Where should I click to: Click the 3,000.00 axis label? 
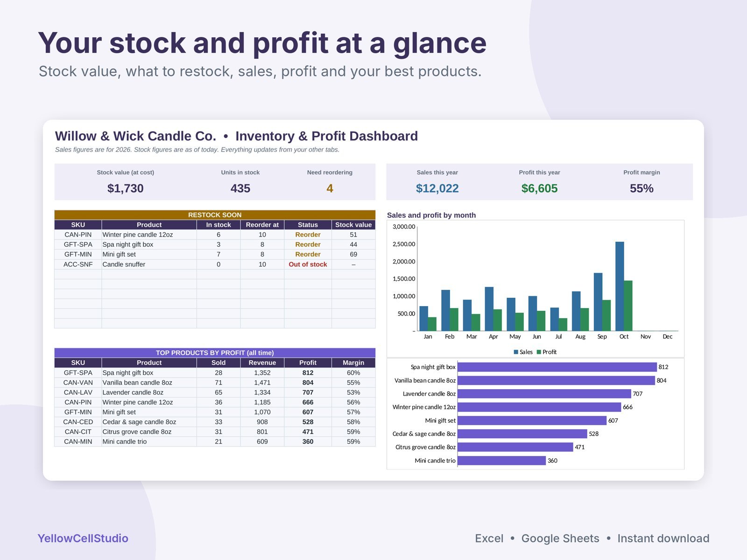click(404, 227)
